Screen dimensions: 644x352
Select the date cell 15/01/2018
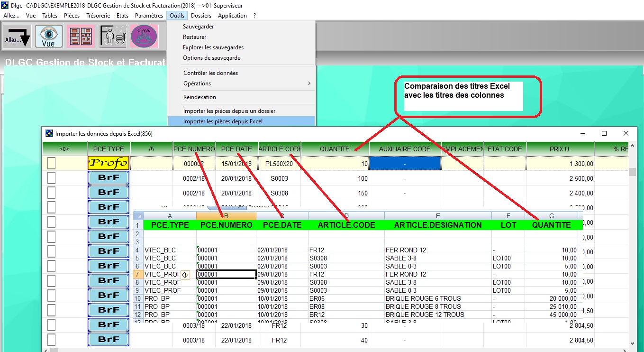237,163
